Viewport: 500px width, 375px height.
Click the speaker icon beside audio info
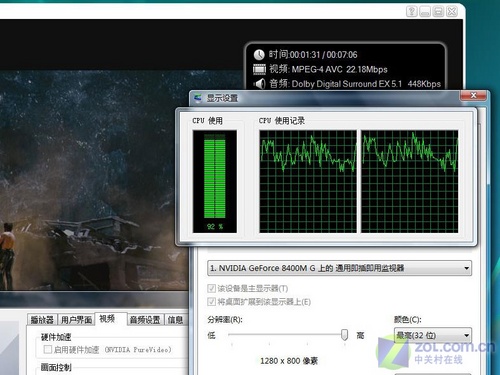(259, 83)
